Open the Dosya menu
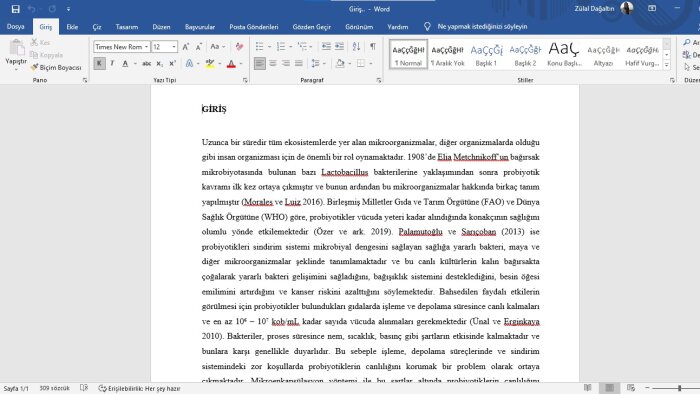The height and width of the screenshot is (394, 700). click(x=16, y=27)
